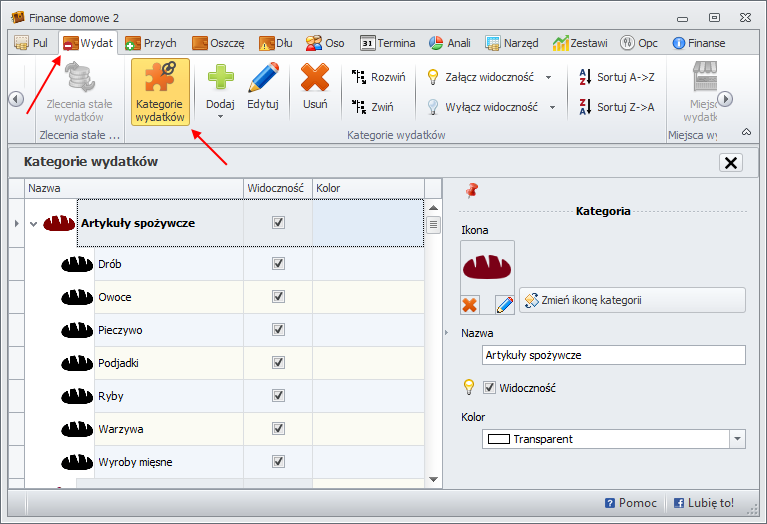This screenshot has height=524, width=767.
Task: Click Zmień ikonę kategorii button
Action: (632, 300)
